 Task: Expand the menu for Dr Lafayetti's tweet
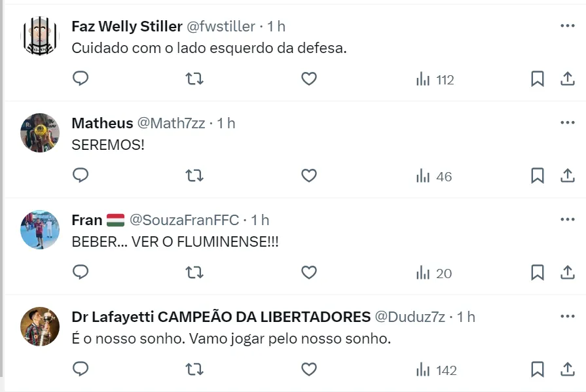point(567,316)
